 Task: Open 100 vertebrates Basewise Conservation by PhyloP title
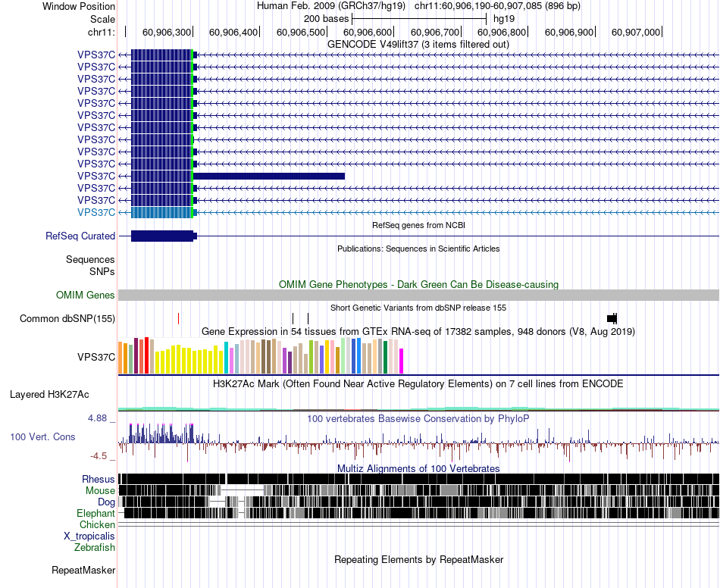tap(418, 418)
